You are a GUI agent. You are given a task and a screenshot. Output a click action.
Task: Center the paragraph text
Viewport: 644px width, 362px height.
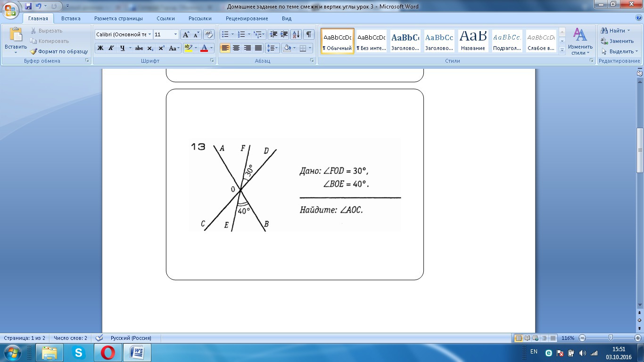tap(236, 48)
